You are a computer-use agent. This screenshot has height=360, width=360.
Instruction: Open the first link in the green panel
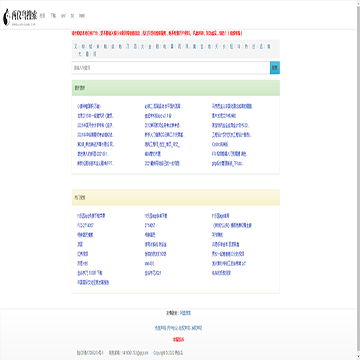coord(89,107)
